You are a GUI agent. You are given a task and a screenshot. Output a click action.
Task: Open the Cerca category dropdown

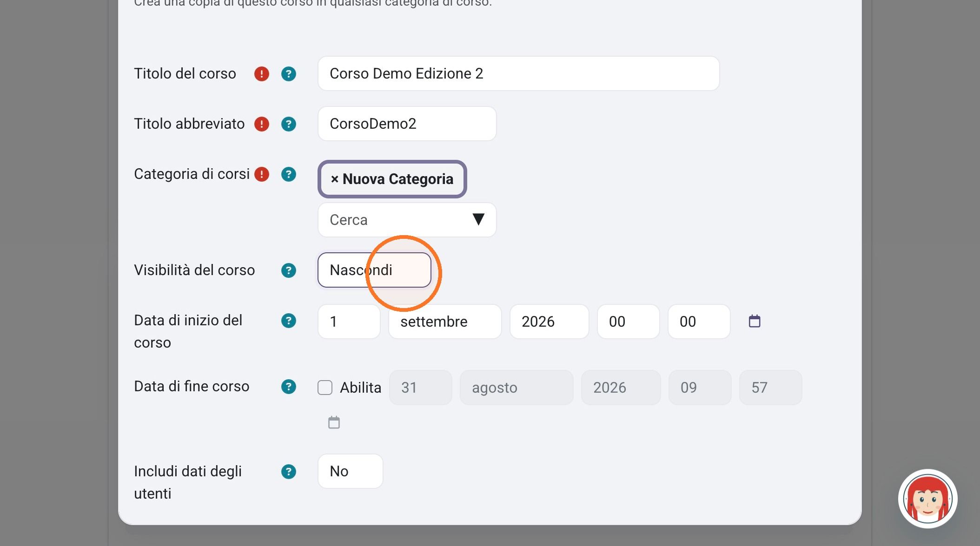[x=407, y=220]
